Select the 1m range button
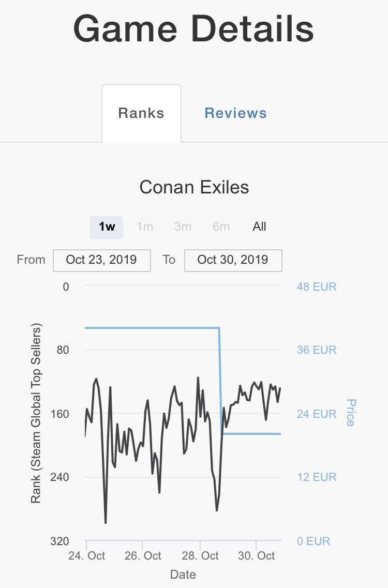 [145, 227]
